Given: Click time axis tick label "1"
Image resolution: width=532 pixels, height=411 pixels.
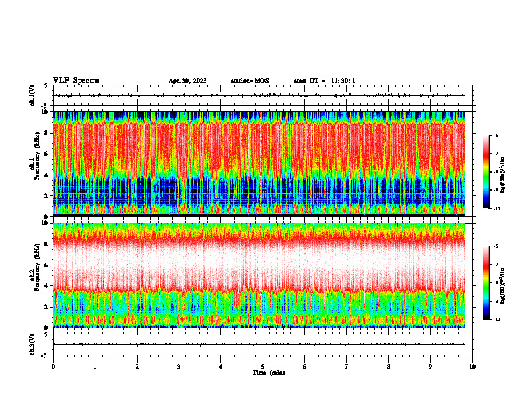Looking at the screenshot, I should tap(95, 367).
